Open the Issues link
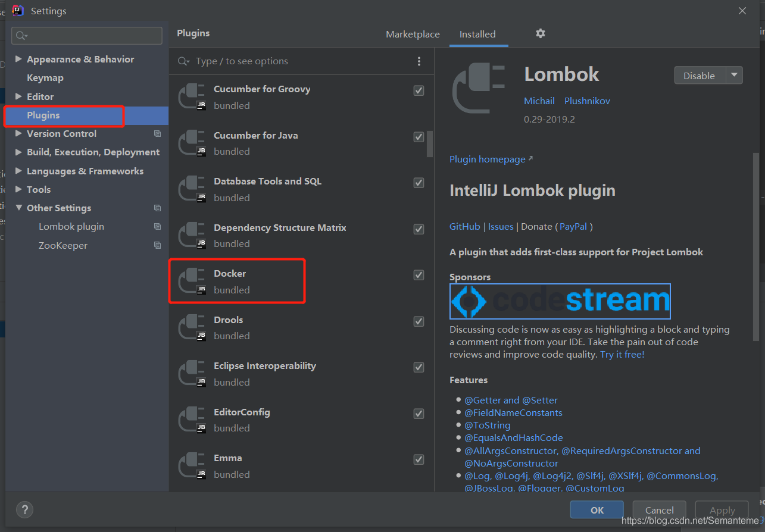The width and height of the screenshot is (765, 532). point(501,227)
